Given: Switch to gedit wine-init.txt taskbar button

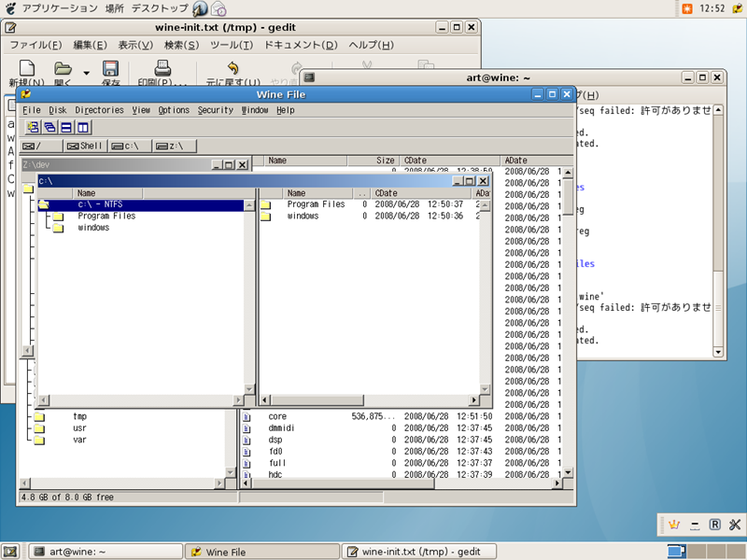Looking at the screenshot, I should tap(419, 552).
